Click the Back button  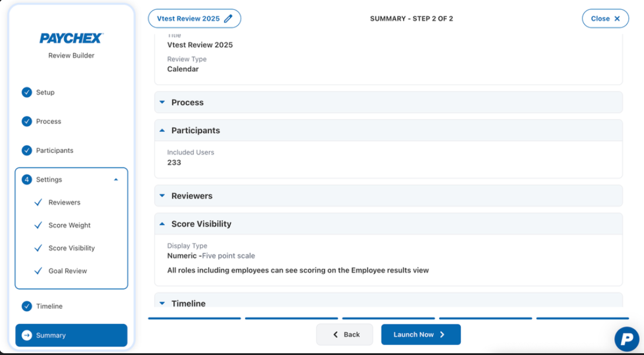click(345, 335)
